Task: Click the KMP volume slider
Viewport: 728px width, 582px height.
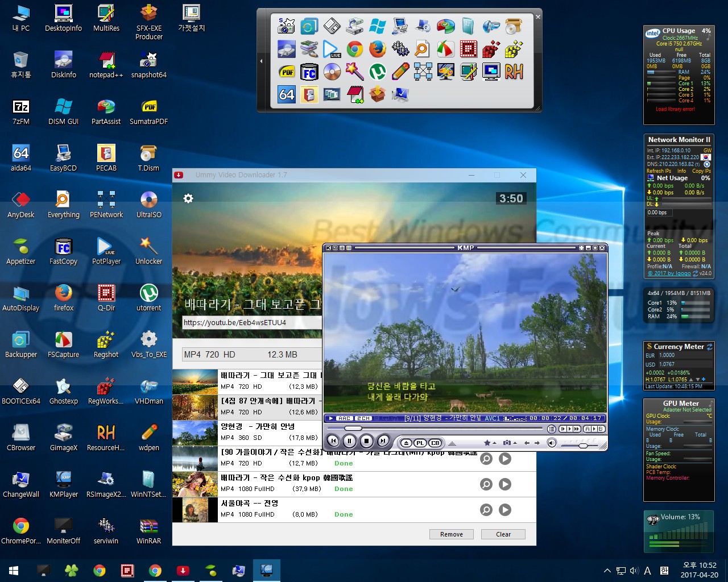Action: click(580, 446)
